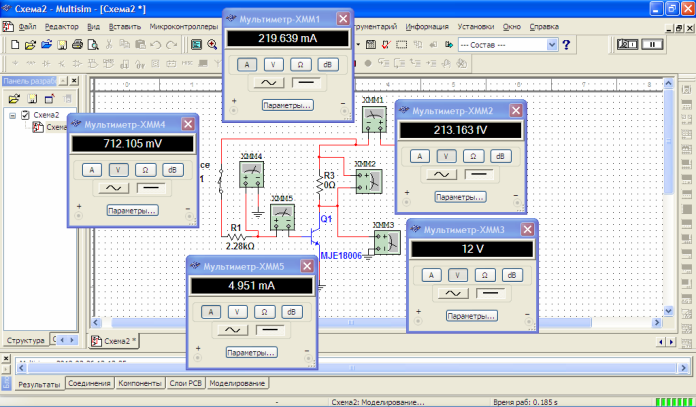Click Параметры button in Multimeter-XMM5
Image resolution: width=696 pixels, height=407 pixels.
(252, 353)
